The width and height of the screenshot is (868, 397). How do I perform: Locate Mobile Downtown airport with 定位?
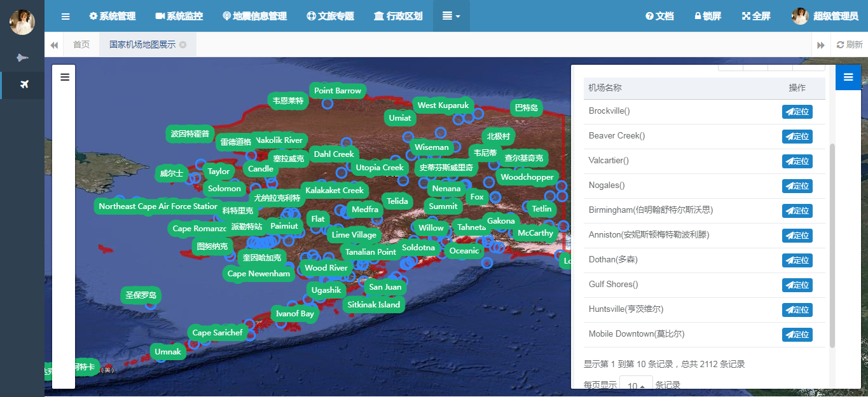tap(797, 335)
